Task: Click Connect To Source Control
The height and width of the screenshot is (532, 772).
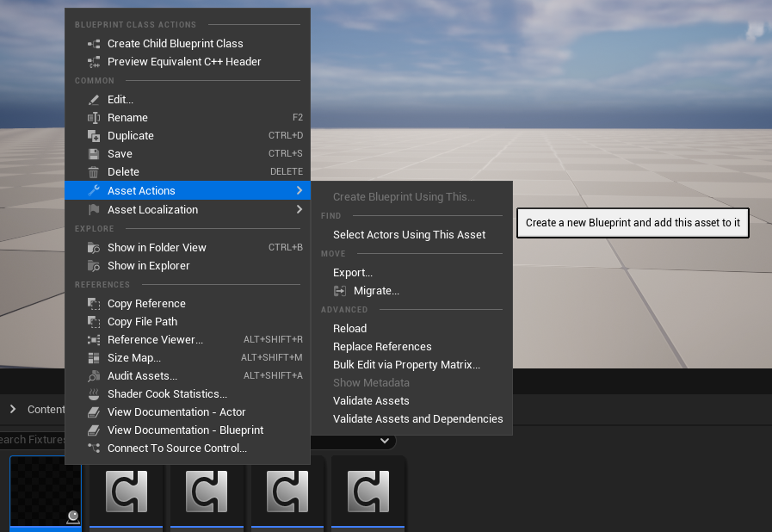Action: 176,448
